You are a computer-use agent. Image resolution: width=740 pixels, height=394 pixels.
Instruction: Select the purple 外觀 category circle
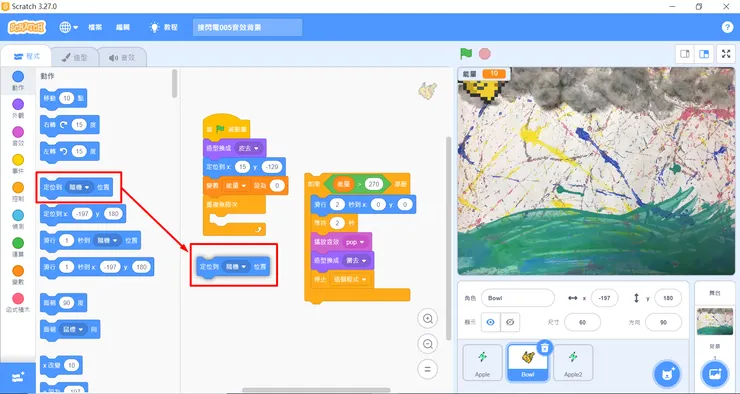click(x=18, y=104)
